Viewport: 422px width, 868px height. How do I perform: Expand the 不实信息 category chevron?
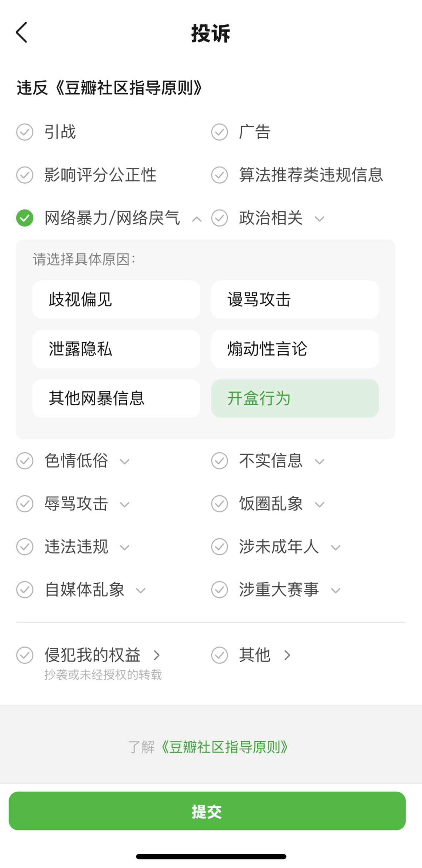(319, 461)
